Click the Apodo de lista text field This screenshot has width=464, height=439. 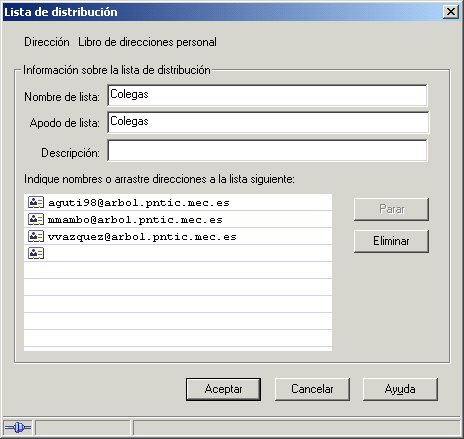click(268, 122)
